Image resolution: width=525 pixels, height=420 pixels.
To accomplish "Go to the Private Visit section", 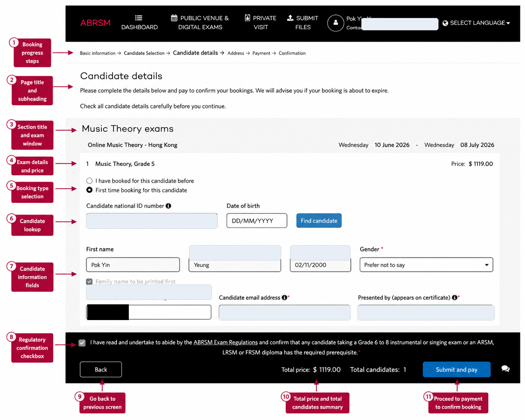I will click(x=261, y=22).
